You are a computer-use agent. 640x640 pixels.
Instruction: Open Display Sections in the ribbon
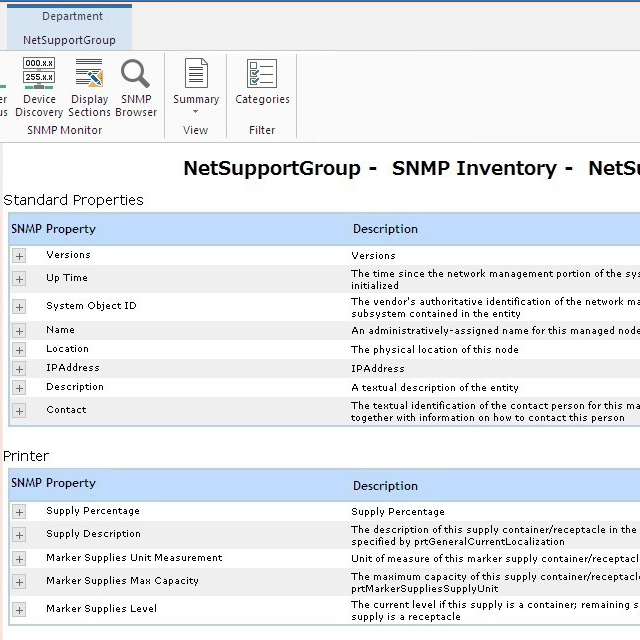[89, 87]
